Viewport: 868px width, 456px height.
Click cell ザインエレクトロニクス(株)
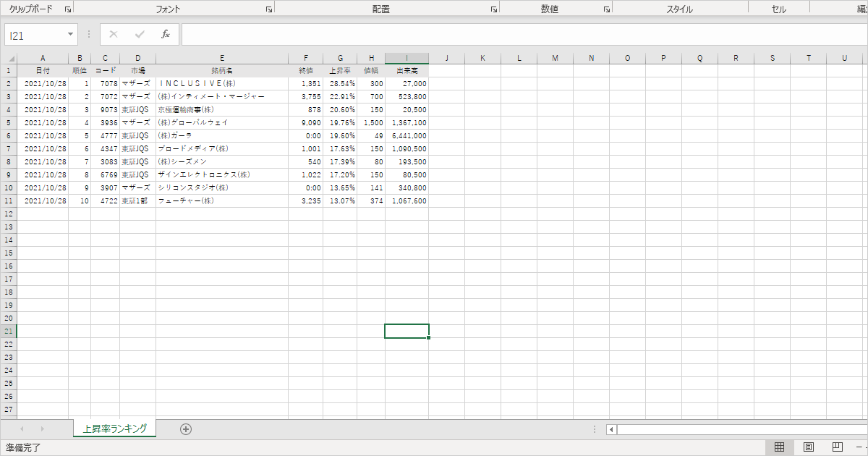[222, 175]
